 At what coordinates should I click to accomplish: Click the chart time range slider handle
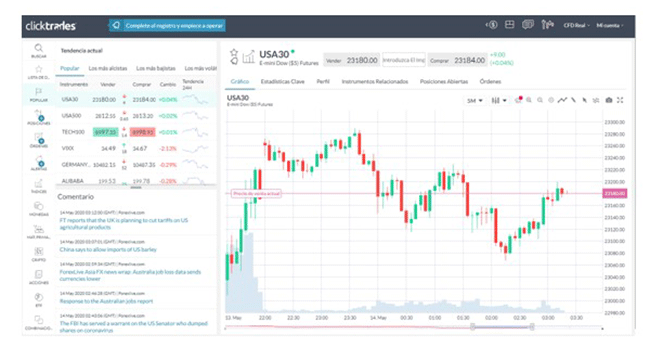tap(473, 327)
